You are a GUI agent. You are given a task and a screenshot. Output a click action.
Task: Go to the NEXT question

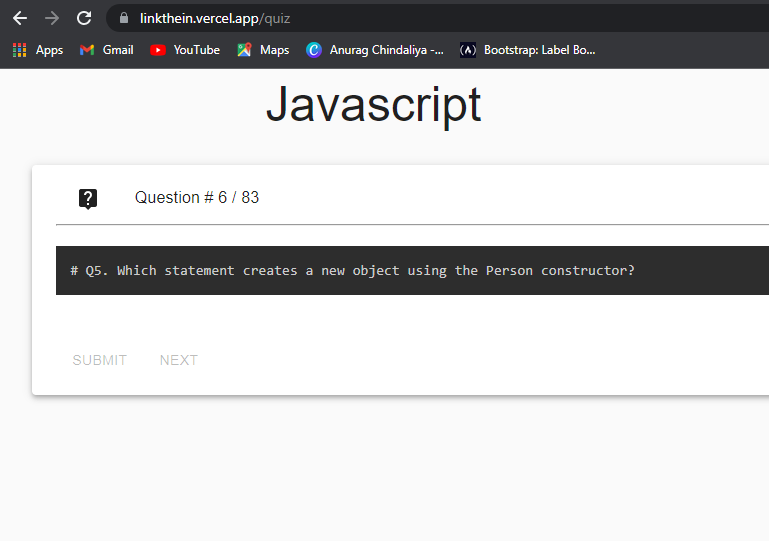coord(179,360)
